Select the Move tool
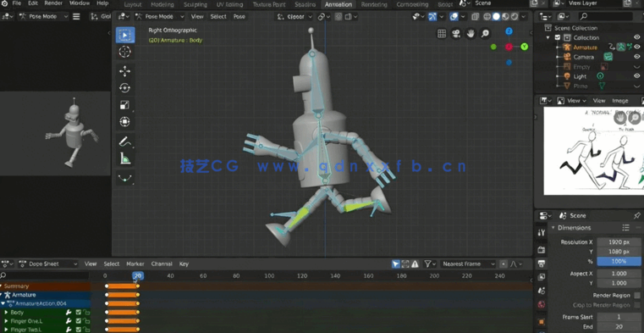This screenshot has height=333, width=644. tap(125, 71)
